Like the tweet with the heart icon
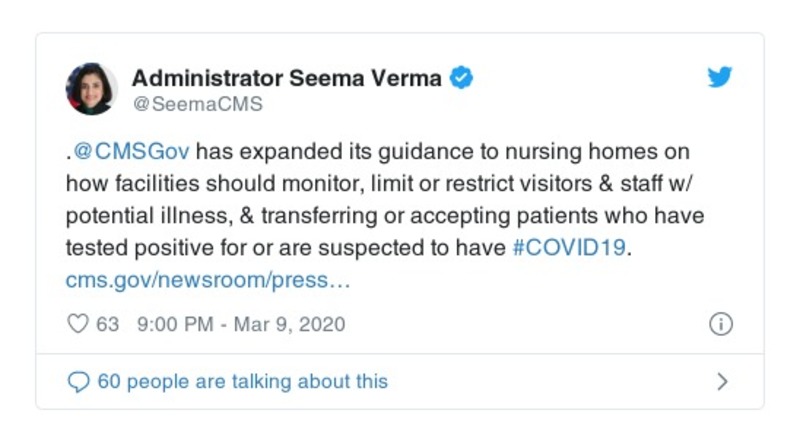Screen dimensions: 800x445 tap(77, 324)
